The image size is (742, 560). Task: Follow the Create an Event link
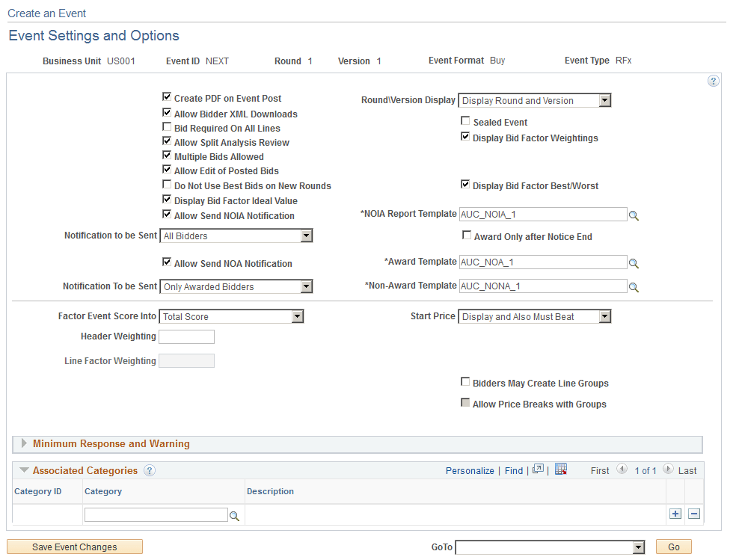(46, 13)
